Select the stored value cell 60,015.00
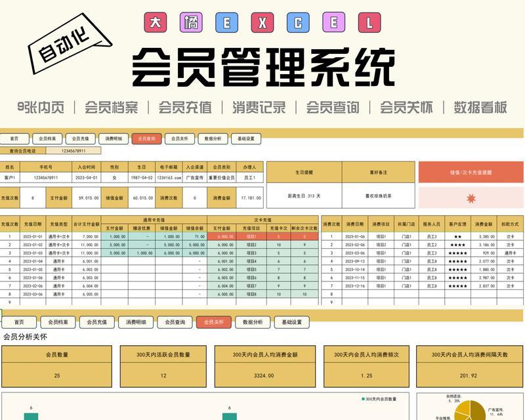 (142, 198)
